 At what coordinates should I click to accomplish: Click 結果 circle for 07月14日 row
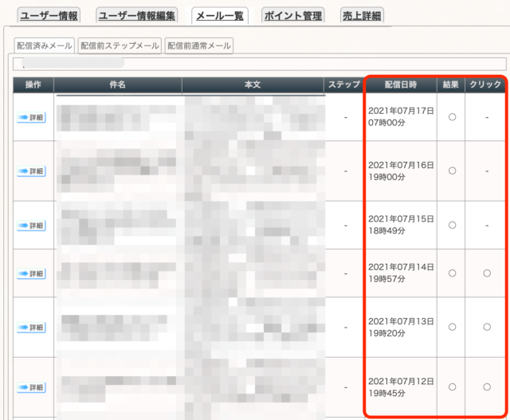(x=452, y=273)
